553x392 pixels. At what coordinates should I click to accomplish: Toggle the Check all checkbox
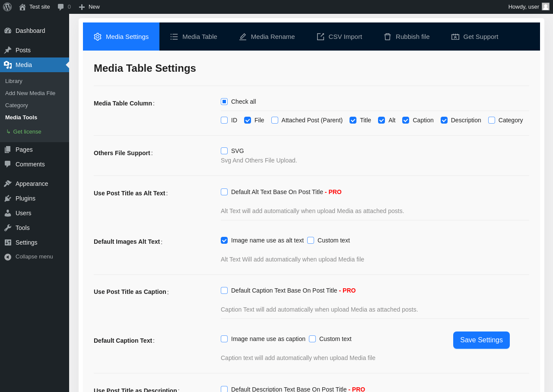[224, 102]
